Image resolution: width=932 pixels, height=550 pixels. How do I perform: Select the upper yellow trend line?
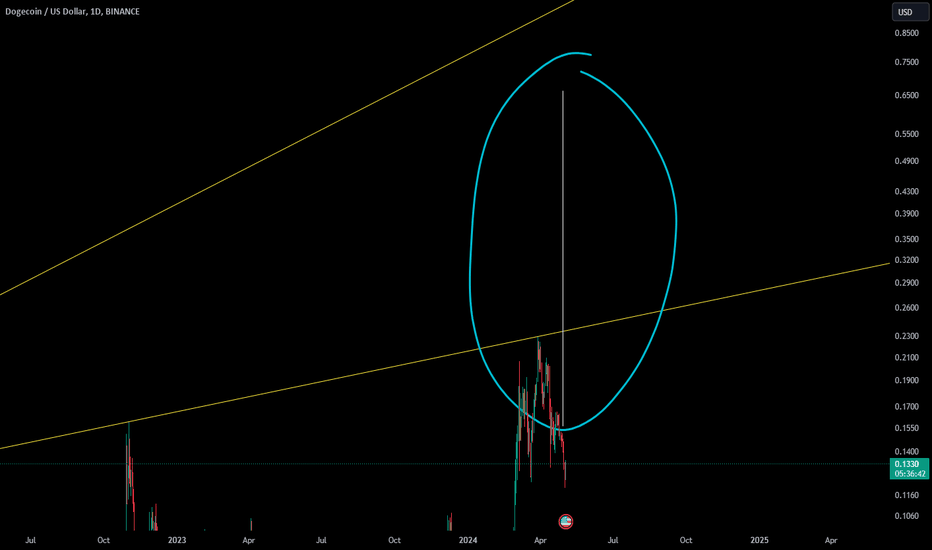point(285,148)
